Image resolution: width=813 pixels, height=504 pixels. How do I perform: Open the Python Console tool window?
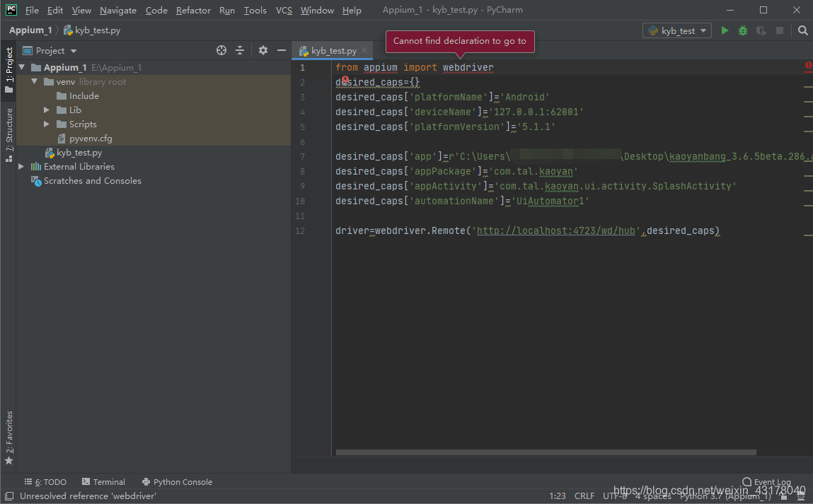[177, 481]
